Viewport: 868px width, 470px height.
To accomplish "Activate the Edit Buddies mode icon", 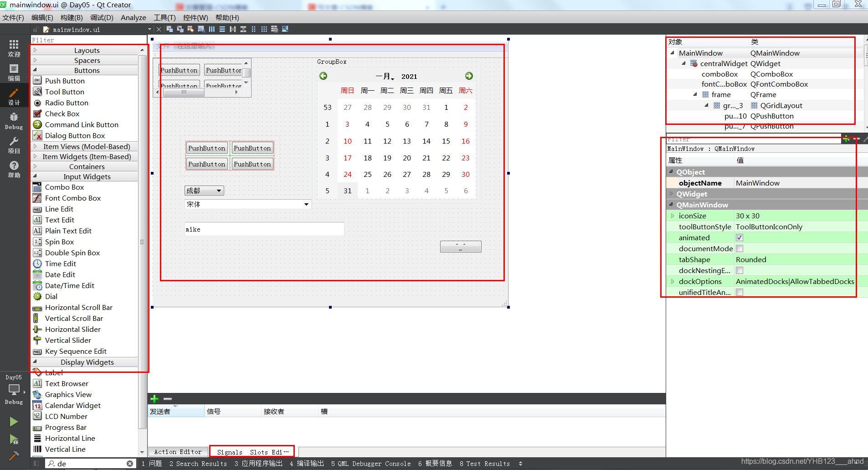I will 190,29.
